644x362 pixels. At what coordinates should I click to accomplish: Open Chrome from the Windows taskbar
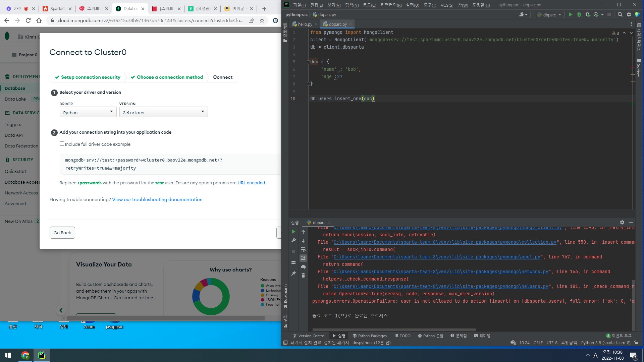(25, 355)
